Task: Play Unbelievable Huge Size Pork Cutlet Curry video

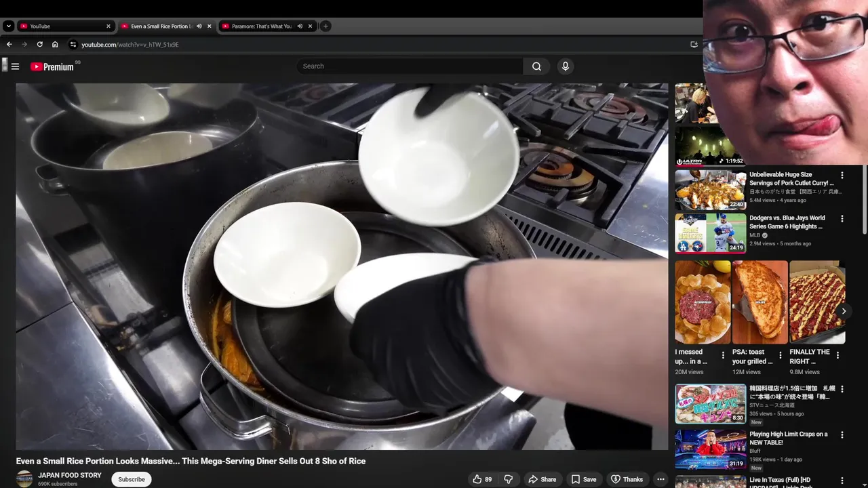Action: pos(710,190)
